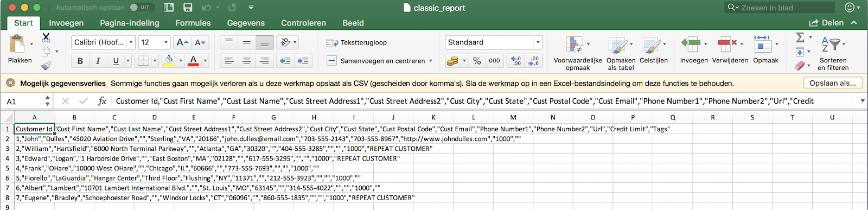Open the Invoegen tab

point(66,23)
